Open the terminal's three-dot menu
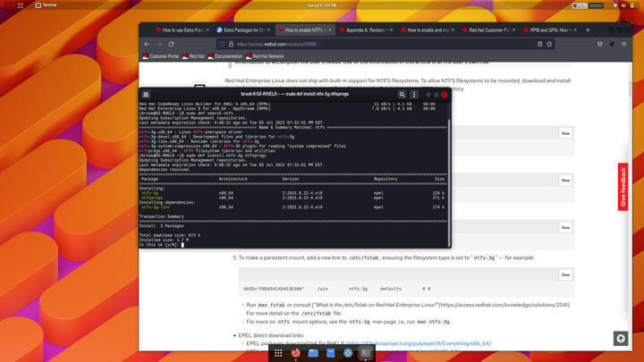 tap(414, 95)
